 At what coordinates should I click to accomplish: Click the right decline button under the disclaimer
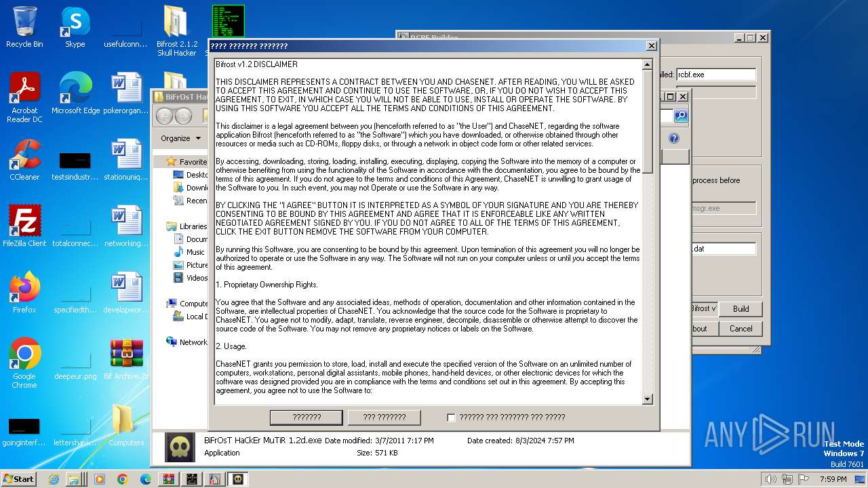(384, 418)
